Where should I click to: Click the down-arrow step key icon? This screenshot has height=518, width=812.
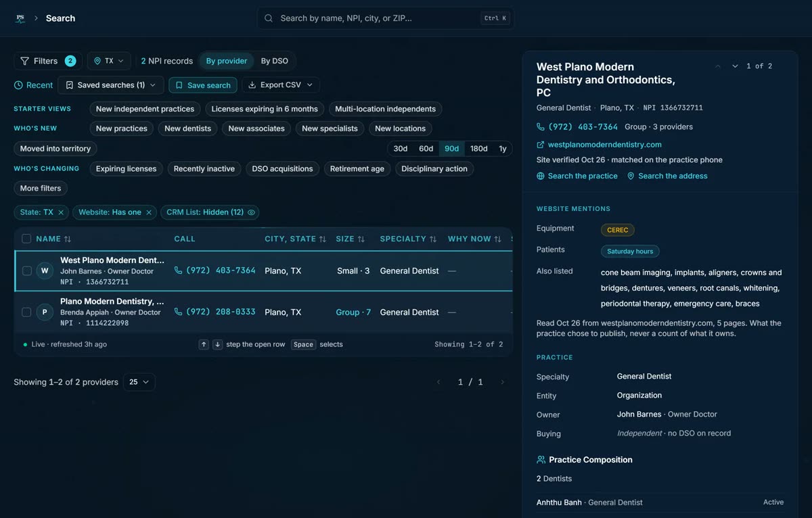[x=217, y=344]
